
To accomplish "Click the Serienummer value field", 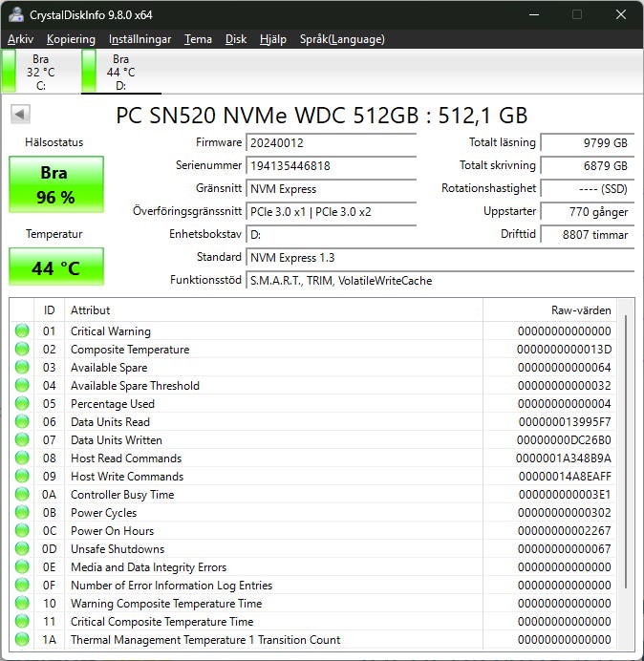I will pos(331,166).
